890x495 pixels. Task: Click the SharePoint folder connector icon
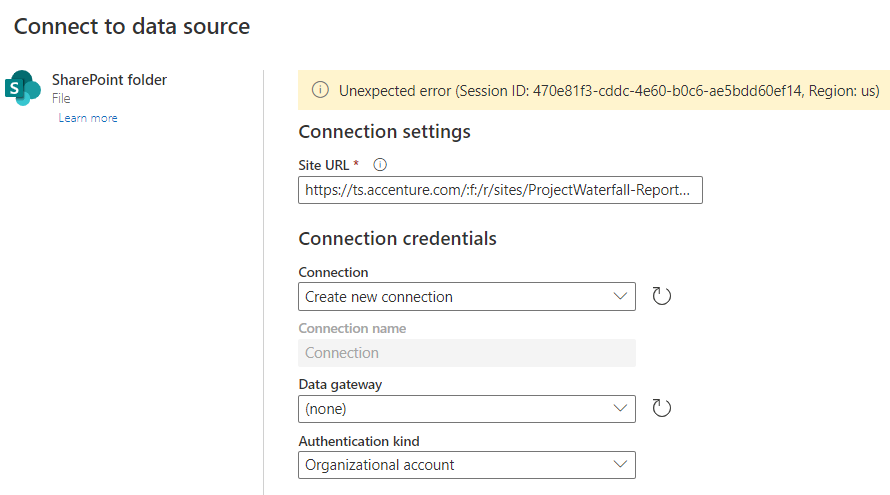pyautogui.click(x=23, y=88)
